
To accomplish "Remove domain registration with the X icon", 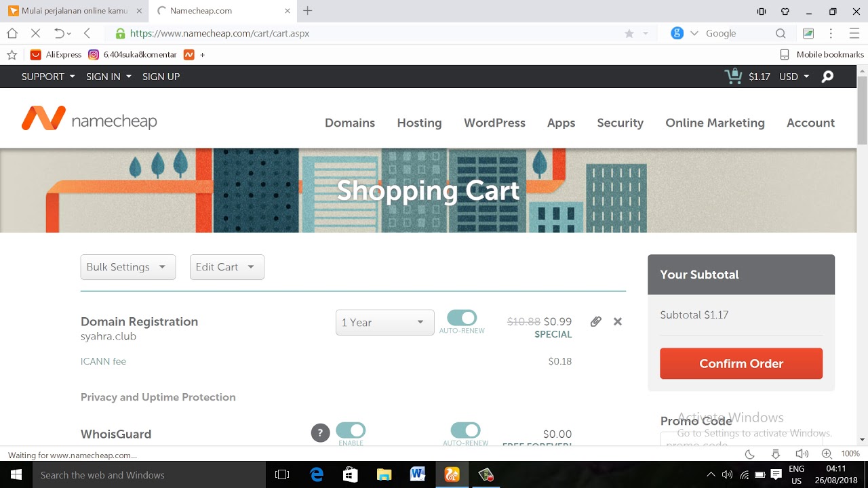I will [618, 321].
